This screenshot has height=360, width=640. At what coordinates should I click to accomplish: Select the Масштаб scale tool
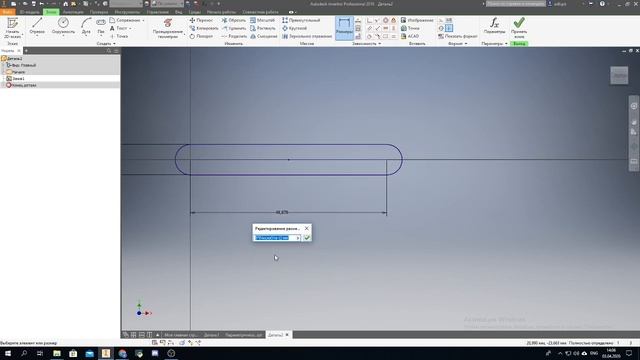coord(262,20)
